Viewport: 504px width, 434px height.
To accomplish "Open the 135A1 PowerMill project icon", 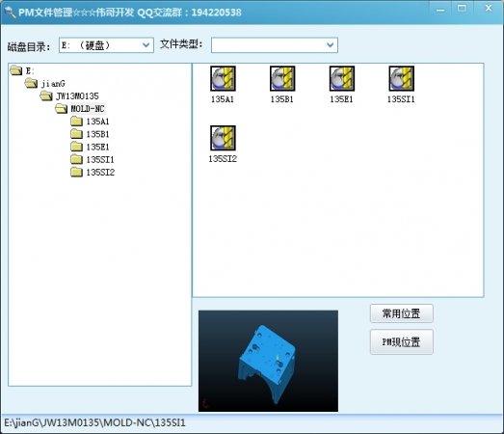I will coord(223,78).
